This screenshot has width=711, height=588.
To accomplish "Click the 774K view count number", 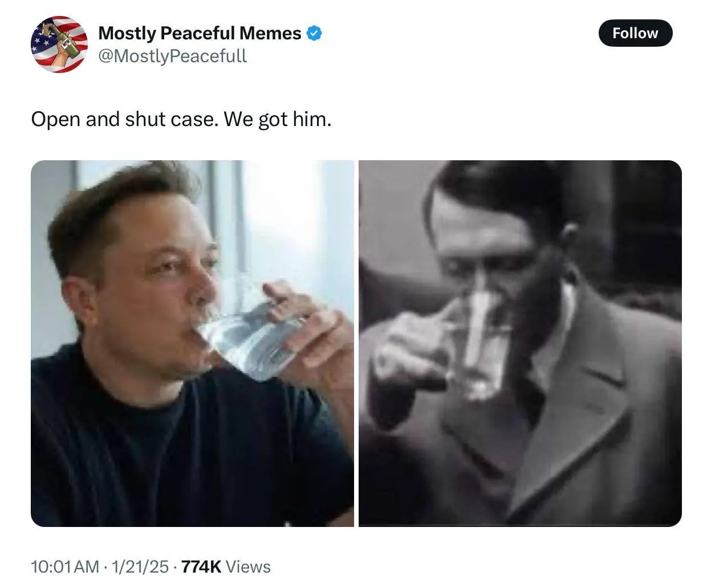I will (x=201, y=566).
